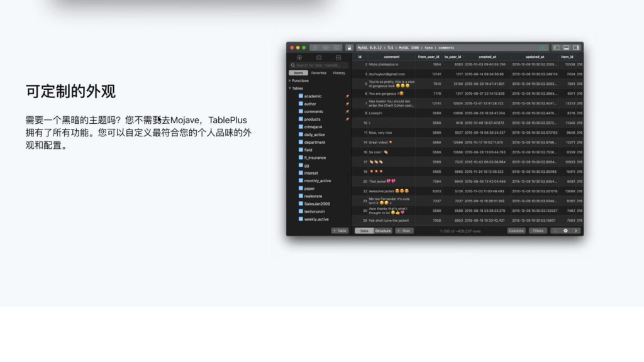The width and height of the screenshot is (644, 362).
Task: Toggle pin for the author table
Action: pyautogui.click(x=347, y=104)
